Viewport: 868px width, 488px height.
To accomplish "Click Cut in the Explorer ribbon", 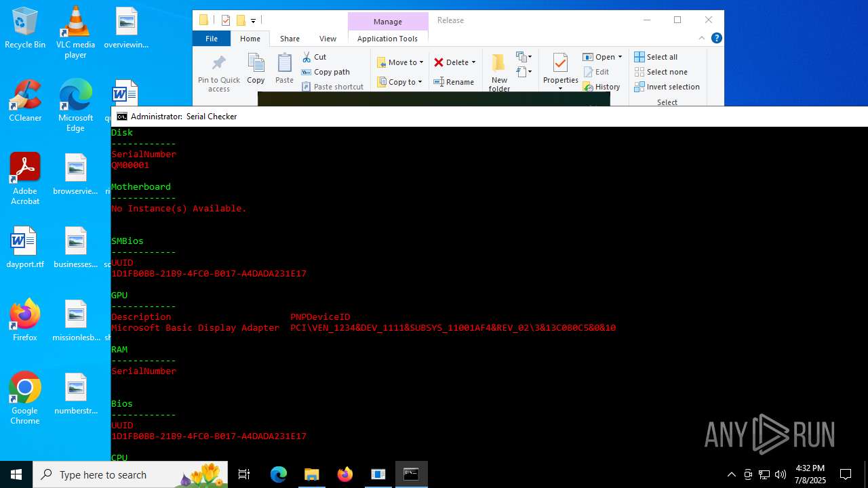I will tap(314, 57).
